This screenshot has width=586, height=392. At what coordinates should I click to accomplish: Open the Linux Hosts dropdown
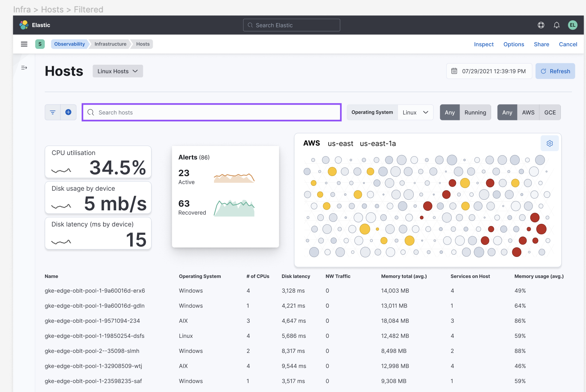coord(117,71)
